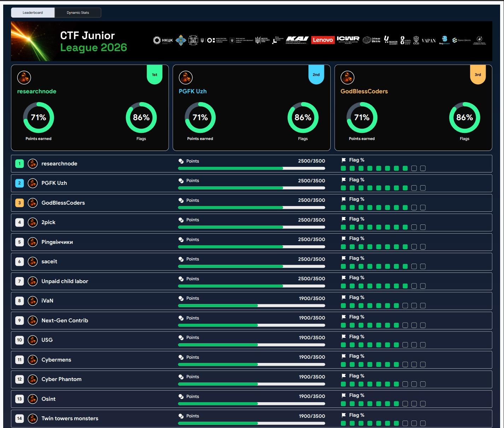
Task: Open the Unpaid child labor team entry
Action: (65, 281)
